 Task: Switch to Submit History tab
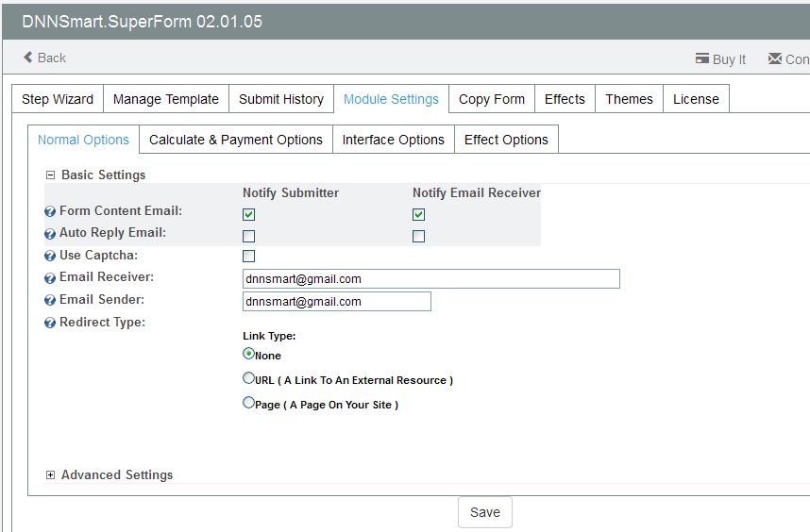tap(281, 98)
